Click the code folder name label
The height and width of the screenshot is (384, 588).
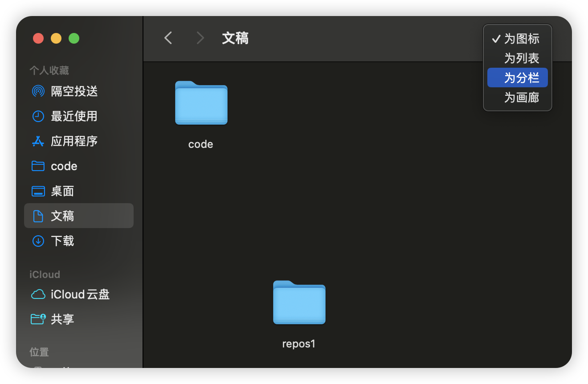click(x=201, y=144)
